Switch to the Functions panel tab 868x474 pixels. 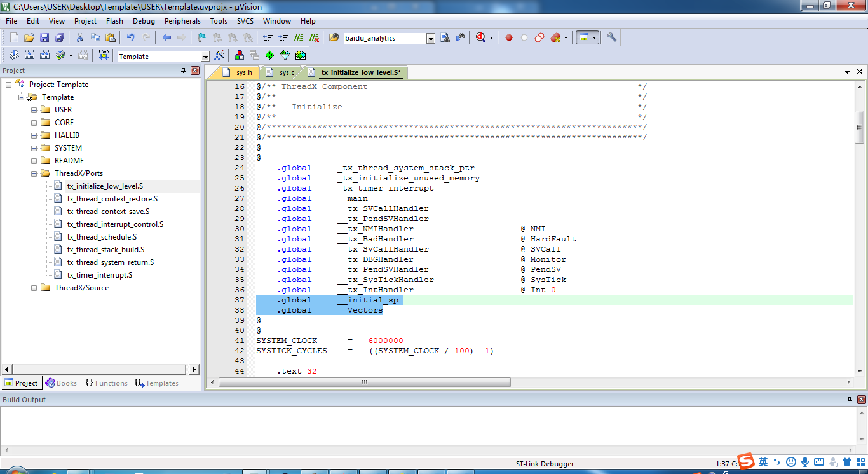point(106,383)
